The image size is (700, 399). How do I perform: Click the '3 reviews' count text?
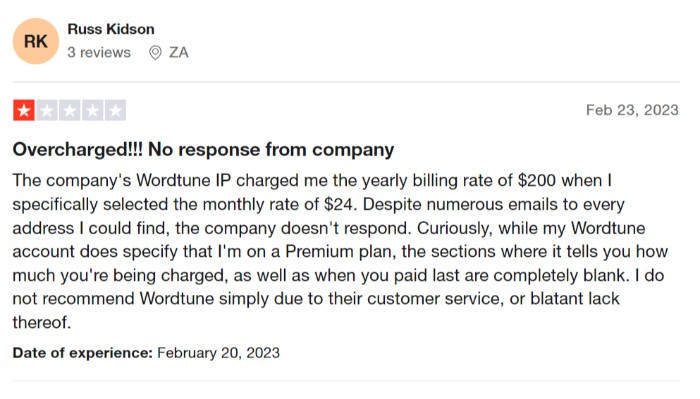tap(99, 53)
